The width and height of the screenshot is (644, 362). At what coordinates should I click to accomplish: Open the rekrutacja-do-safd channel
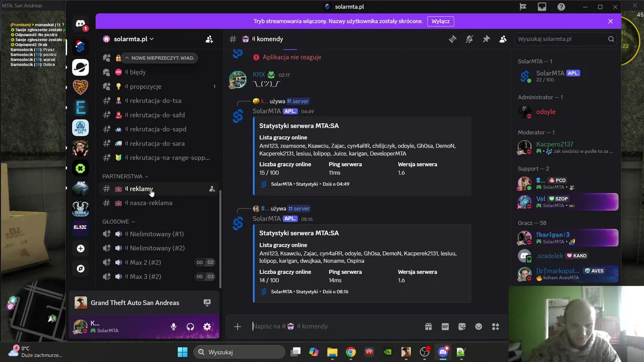pyautogui.click(x=159, y=115)
